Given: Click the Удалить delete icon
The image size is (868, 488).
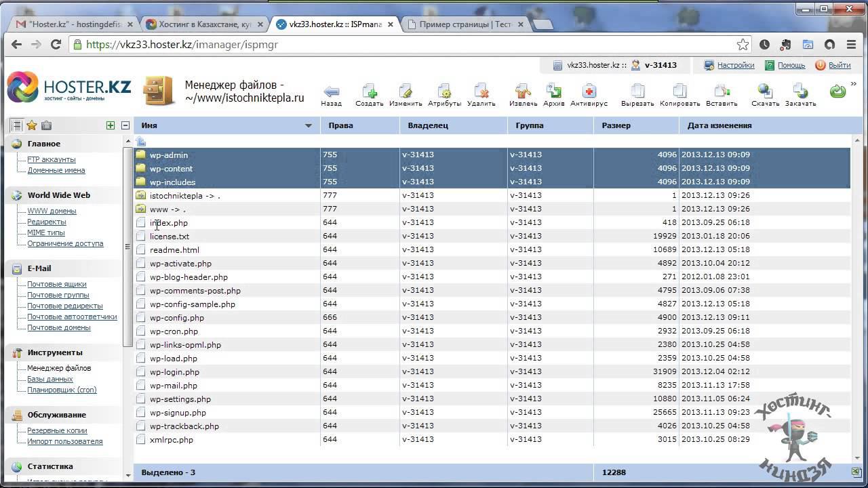Looking at the screenshot, I should [x=481, y=92].
